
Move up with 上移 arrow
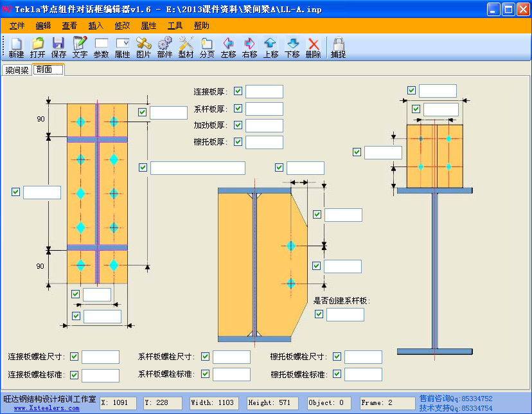click(x=270, y=48)
